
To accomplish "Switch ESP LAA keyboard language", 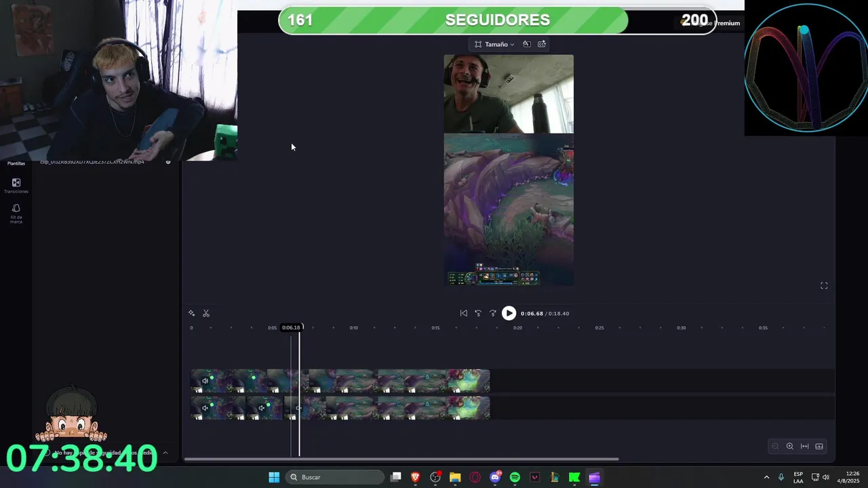I will 798,477.
